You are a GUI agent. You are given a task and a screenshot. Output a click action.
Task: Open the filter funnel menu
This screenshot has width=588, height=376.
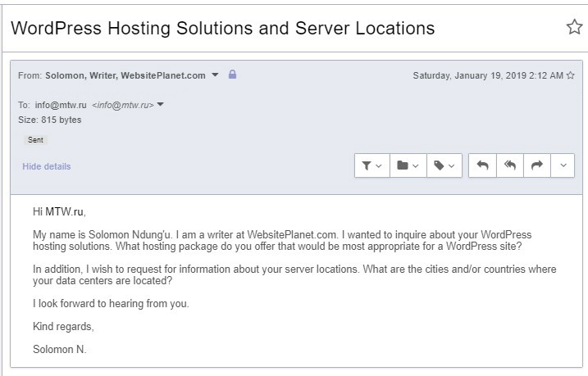[372, 165]
